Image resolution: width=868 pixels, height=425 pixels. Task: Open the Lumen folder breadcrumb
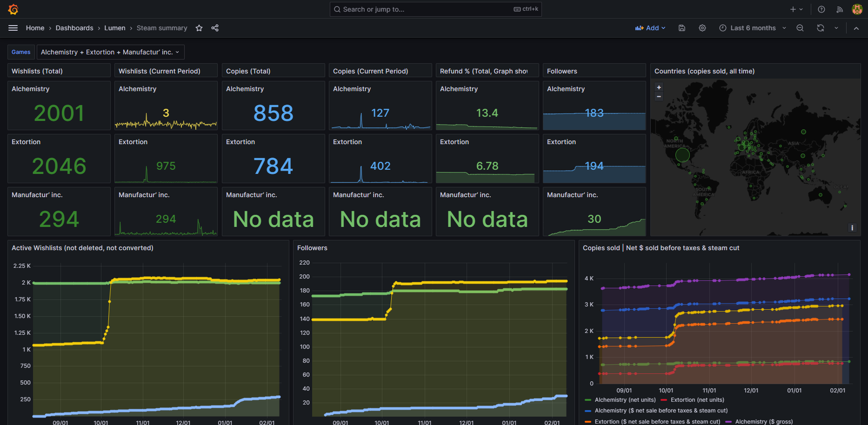(x=115, y=28)
